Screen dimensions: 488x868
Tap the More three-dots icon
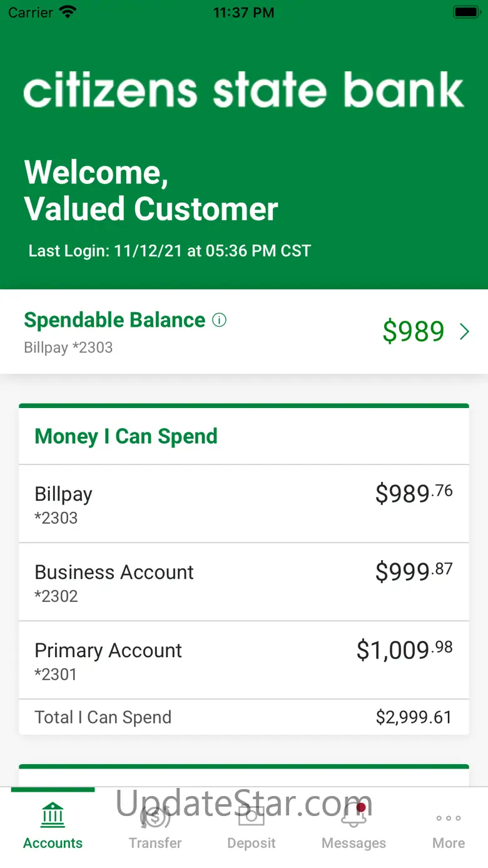(449, 818)
